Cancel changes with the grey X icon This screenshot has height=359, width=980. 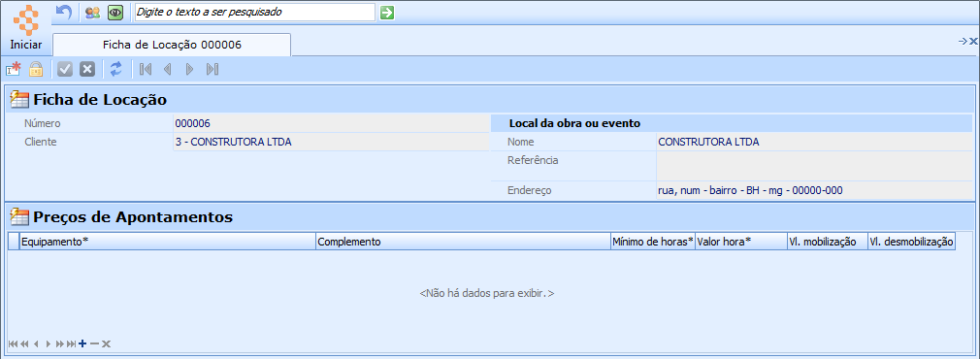[87, 69]
